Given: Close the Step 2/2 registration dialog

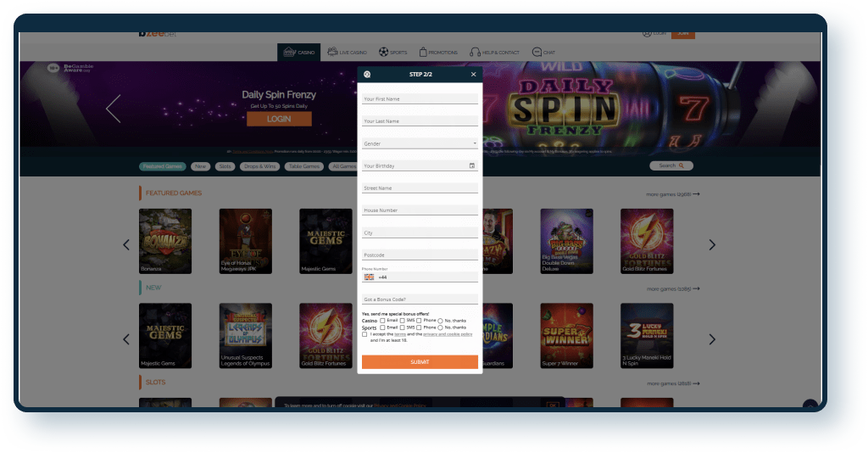Looking at the screenshot, I should coord(474,75).
